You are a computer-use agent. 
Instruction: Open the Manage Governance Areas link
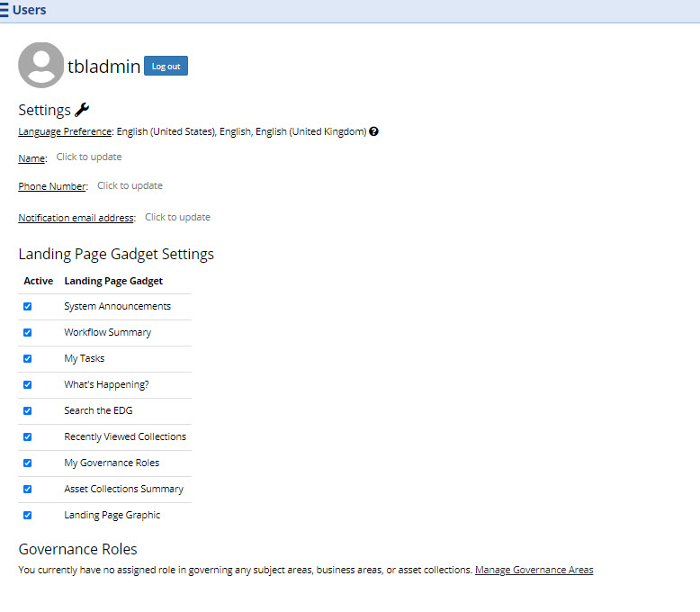point(534,570)
